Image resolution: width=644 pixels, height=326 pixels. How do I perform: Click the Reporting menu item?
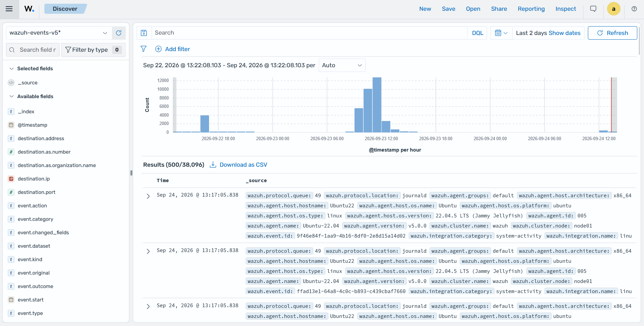pyautogui.click(x=531, y=9)
